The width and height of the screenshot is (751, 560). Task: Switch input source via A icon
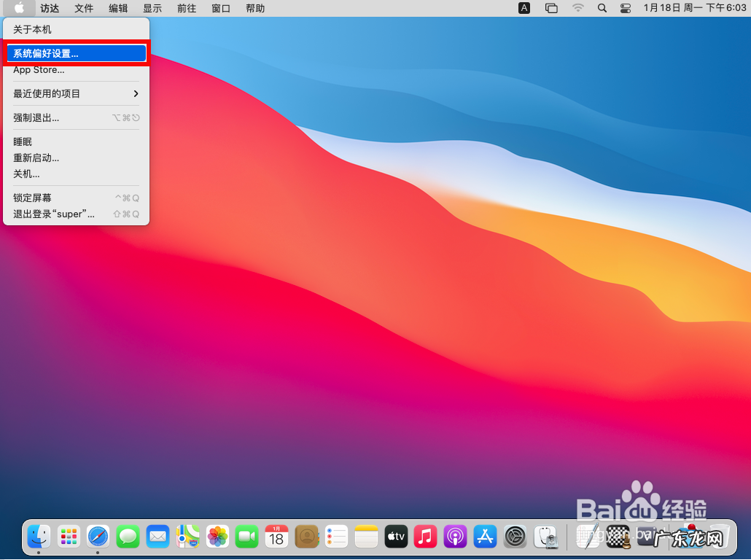524,8
